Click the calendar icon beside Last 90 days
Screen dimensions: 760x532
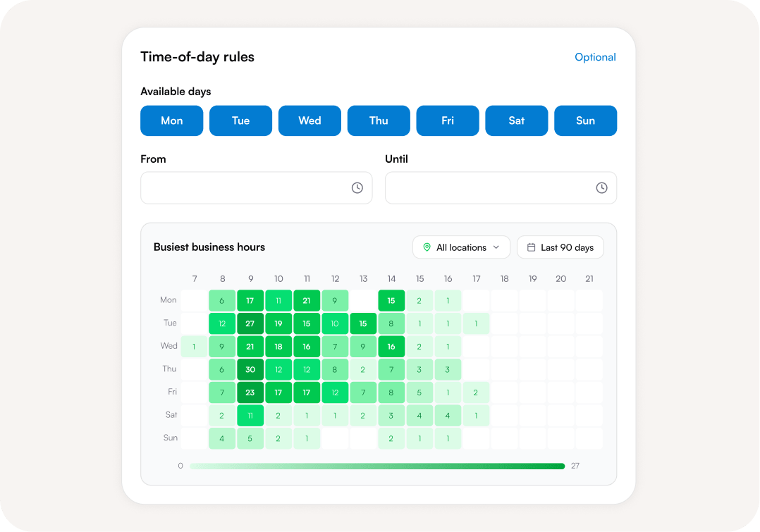pos(532,247)
